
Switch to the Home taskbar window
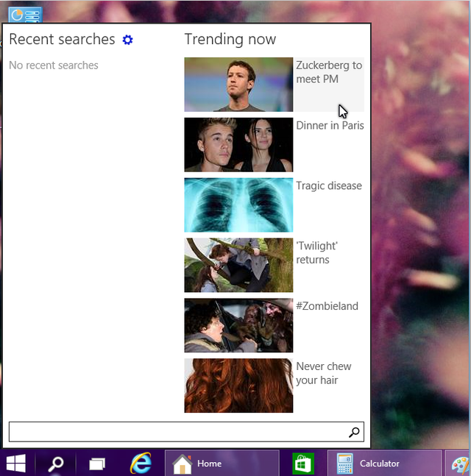point(222,463)
